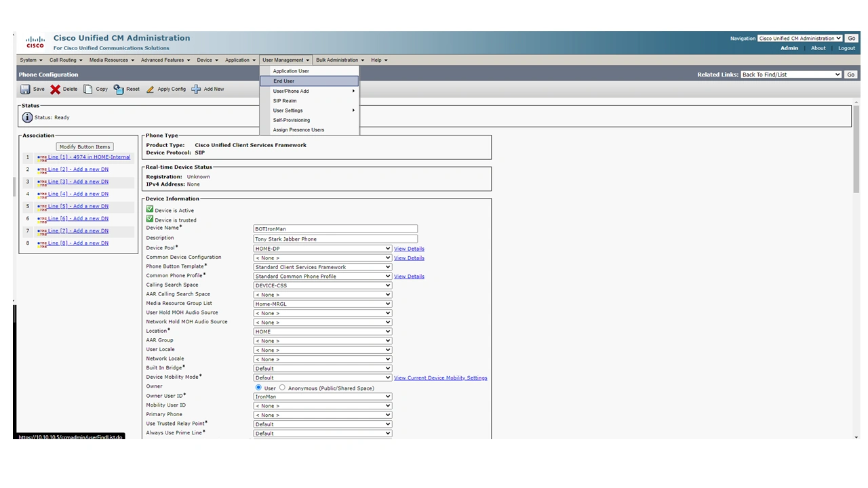The height and width of the screenshot is (488, 868).
Task: Click Line [2] - Add a new DN
Action: tap(78, 169)
